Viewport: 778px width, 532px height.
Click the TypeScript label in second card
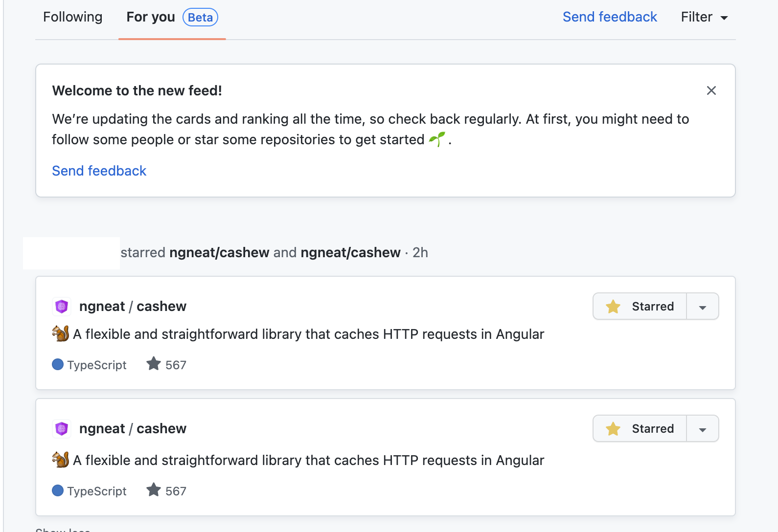tap(97, 491)
